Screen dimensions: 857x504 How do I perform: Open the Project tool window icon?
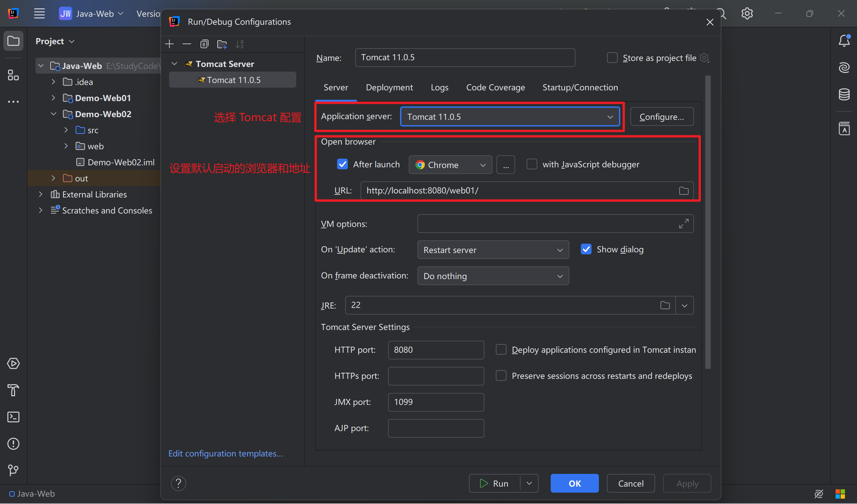[x=13, y=41]
